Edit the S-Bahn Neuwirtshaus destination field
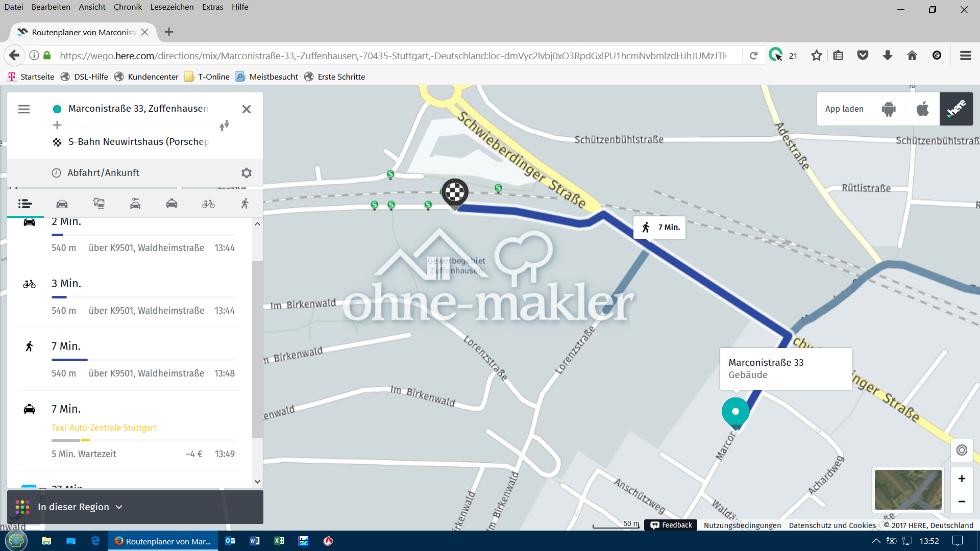Viewport: 980px width, 551px height. click(138, 142)
